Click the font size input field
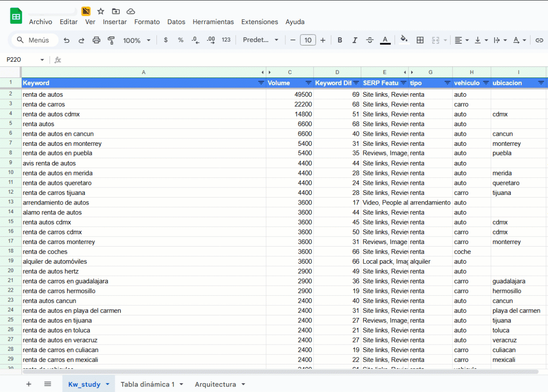 tap(308, 40)
